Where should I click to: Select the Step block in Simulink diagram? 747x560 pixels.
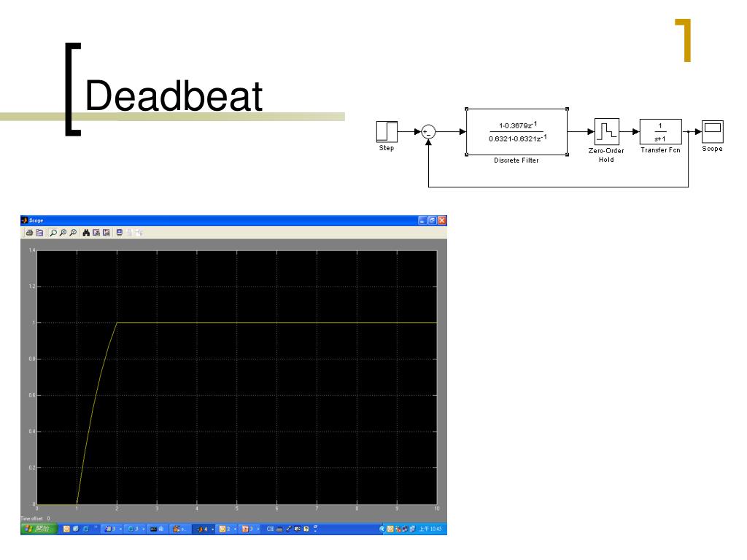click(387, 131)
